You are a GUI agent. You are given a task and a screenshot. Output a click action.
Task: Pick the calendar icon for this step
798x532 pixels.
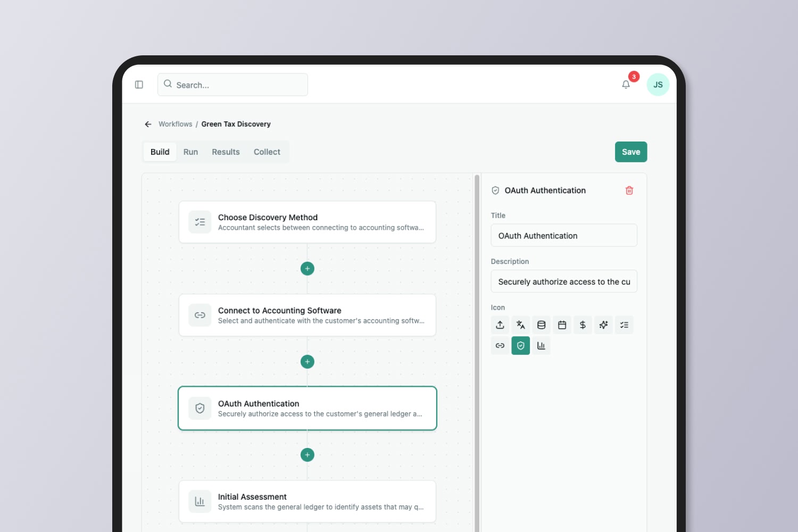562,325
